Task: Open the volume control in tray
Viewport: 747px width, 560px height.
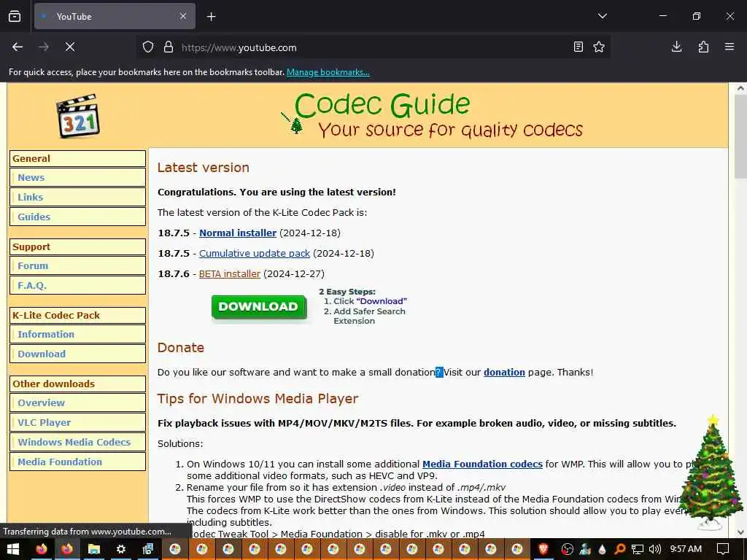Action: (655, 549)
